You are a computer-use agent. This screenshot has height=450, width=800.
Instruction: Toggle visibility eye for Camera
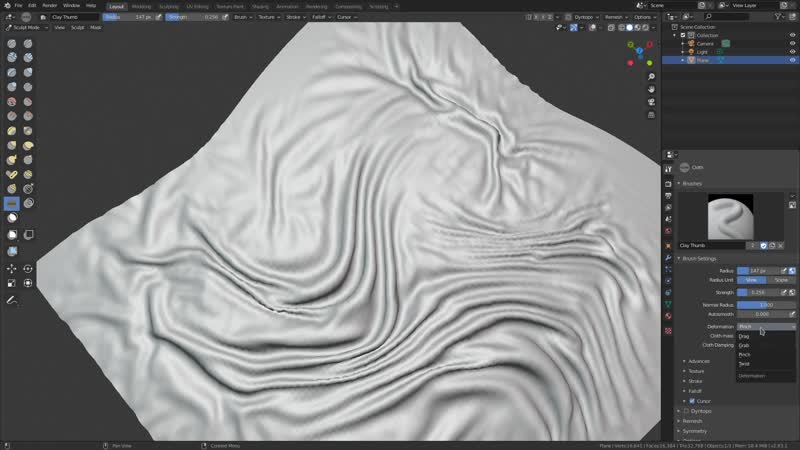(x=792, y=43)
